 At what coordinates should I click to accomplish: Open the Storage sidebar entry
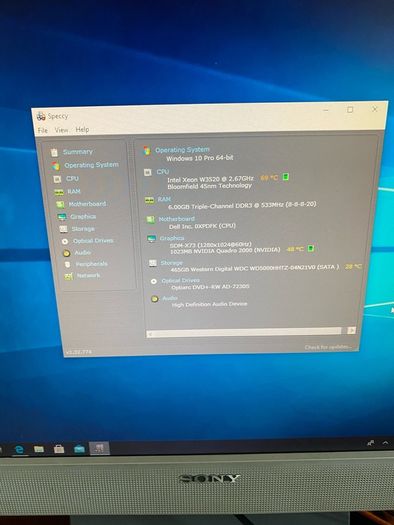pyautogui.click(x=77, y=229)
